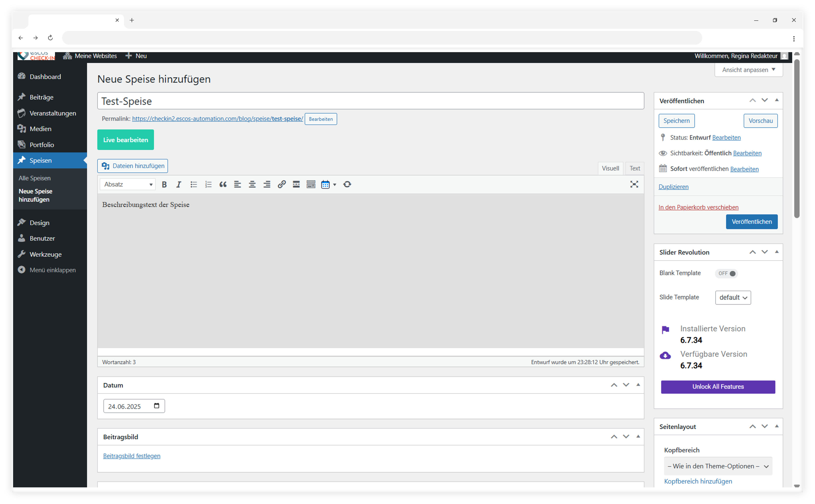
Task: Insert the read-more tag
Action: pyautogui.click(x=296, y=184)
